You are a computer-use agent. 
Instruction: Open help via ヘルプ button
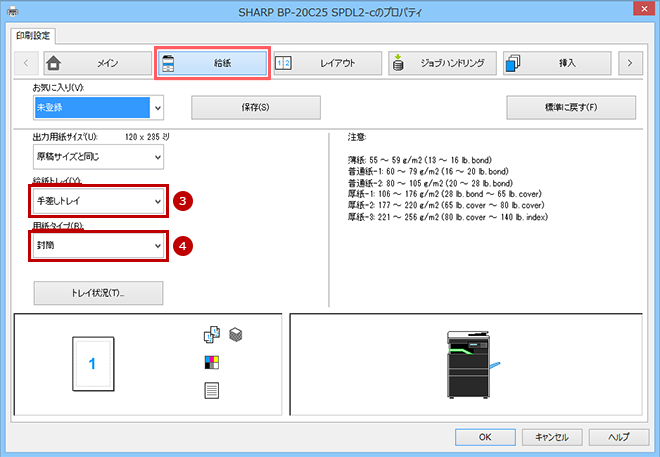click(x=619, y=437)
